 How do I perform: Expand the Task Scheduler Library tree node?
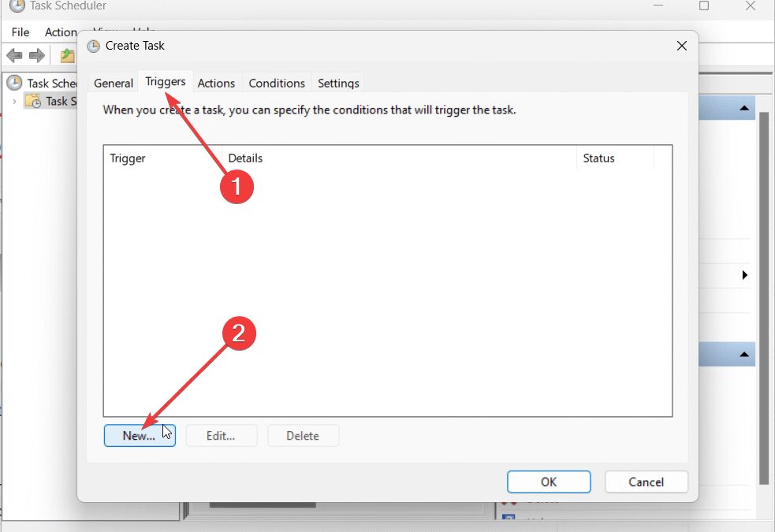[x=14, y=101]
